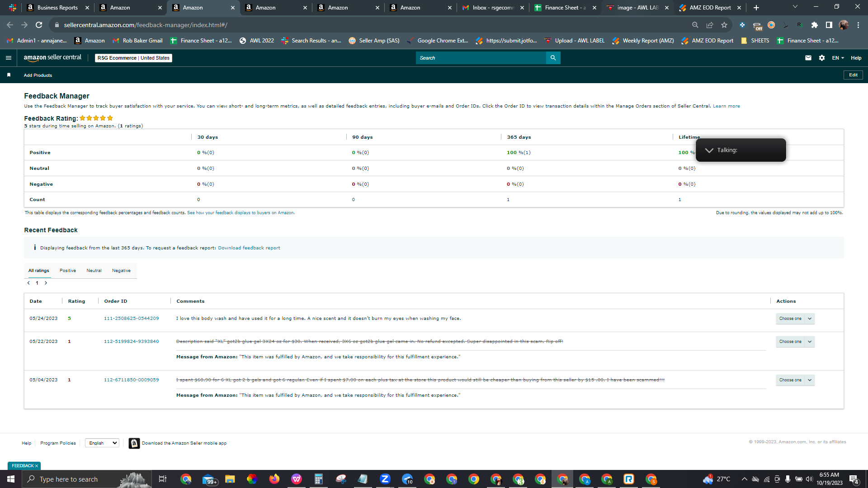Bookmark this page with the star icon
This screenshot has width=868, height=488.
click(x=724, y=25)
